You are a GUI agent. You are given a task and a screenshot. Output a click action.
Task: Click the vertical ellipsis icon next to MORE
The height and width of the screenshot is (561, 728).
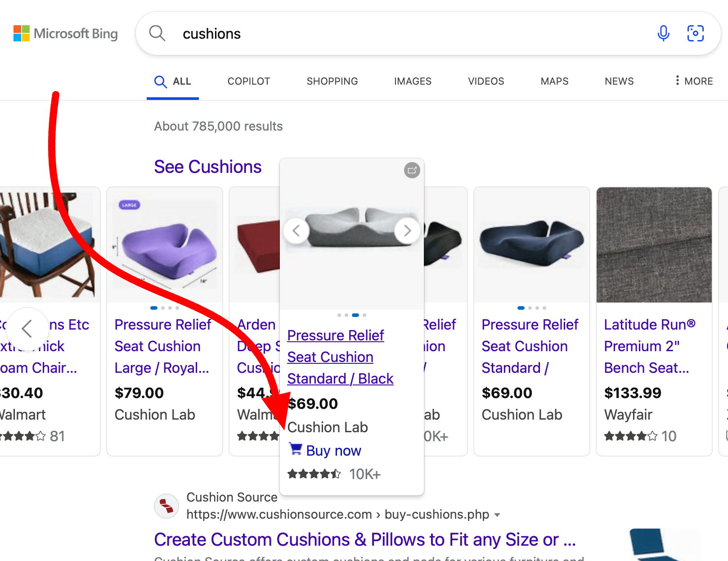click(677, 81)
